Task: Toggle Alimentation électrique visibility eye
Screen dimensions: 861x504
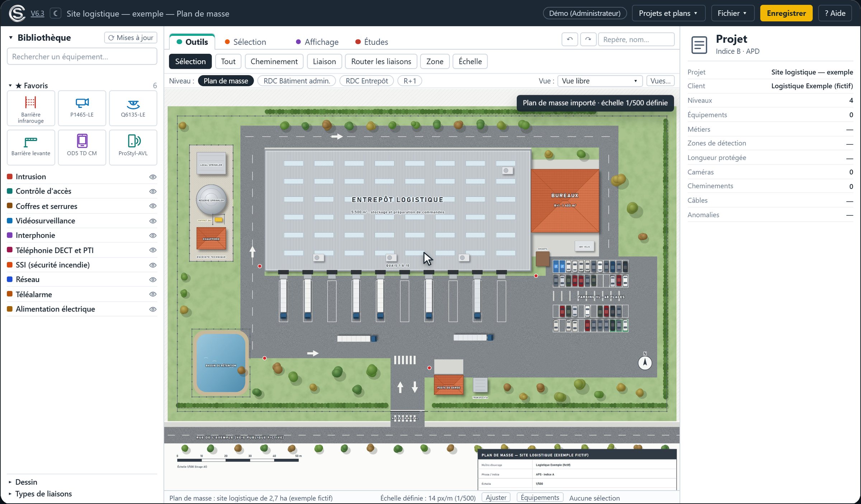Action: (x=153, y=309)
